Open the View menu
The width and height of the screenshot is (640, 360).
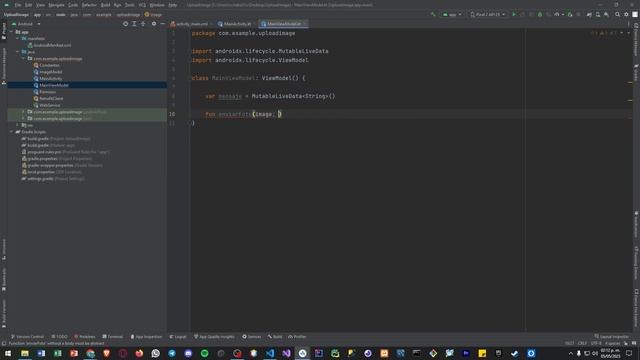[40, 5]
